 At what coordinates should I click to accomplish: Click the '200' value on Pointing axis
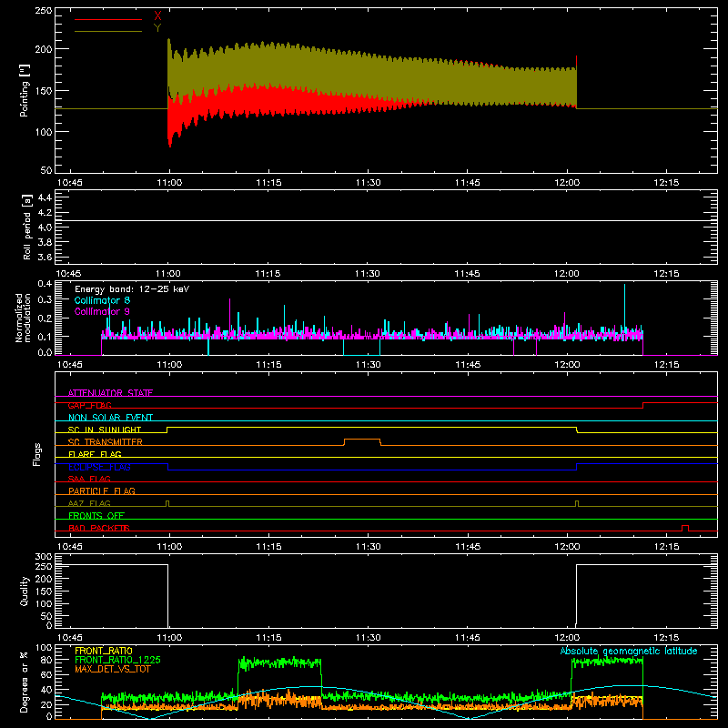point(44,49)
